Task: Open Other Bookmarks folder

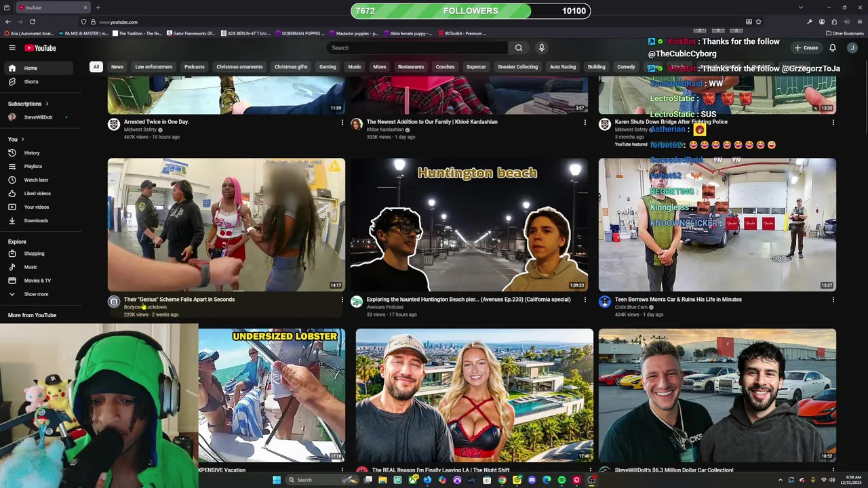Action: pos(844,33)
